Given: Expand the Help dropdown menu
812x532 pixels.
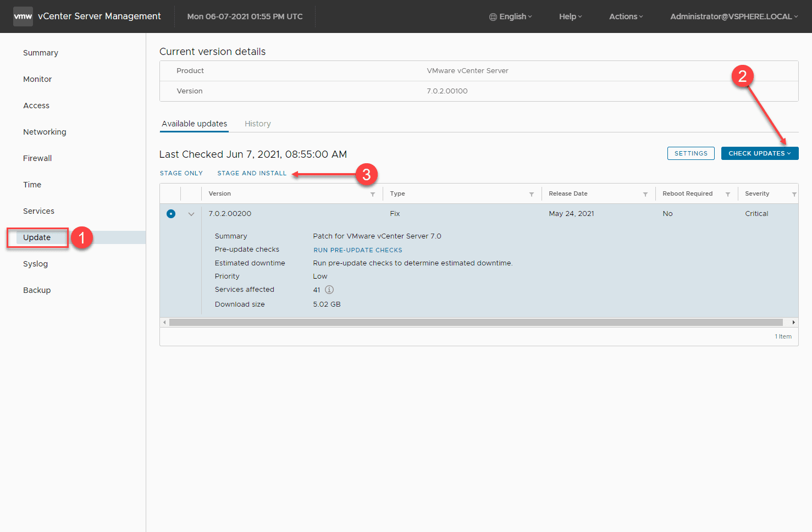Looking at the screenshot, I should (x=570, y=16).
